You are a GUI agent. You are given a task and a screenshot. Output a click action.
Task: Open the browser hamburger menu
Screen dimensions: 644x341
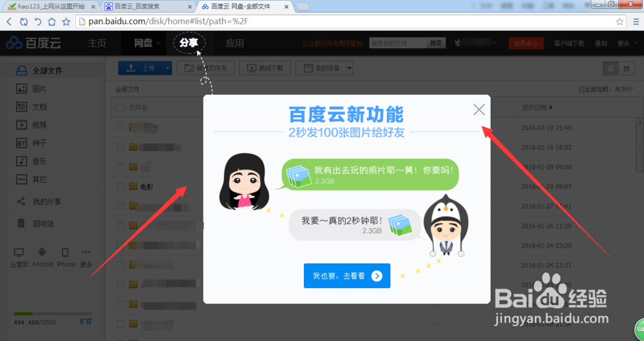point(635,22)
